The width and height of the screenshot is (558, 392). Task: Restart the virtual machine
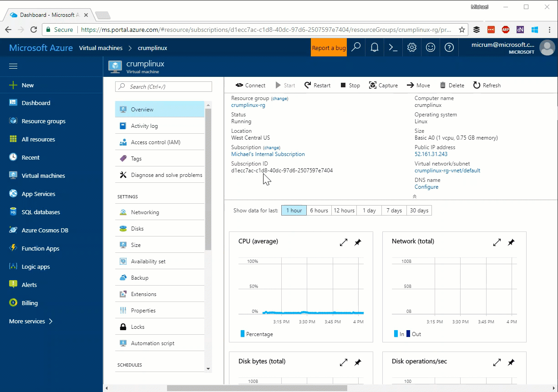coord(317,85)
